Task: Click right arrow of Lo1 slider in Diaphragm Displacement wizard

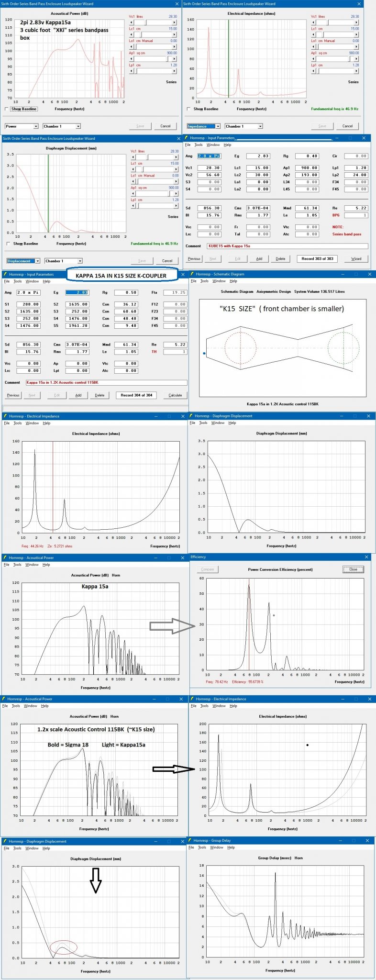Action: coord(177,181)
